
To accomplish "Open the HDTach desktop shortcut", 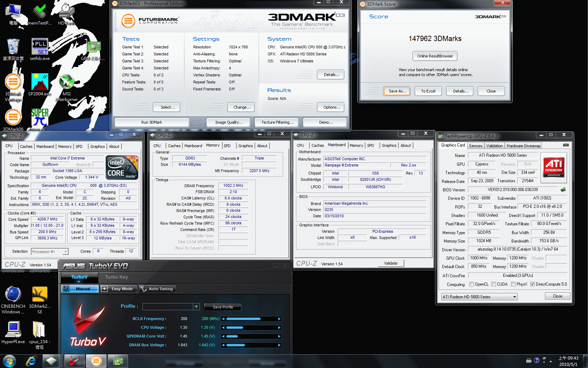I will (66, 14).
